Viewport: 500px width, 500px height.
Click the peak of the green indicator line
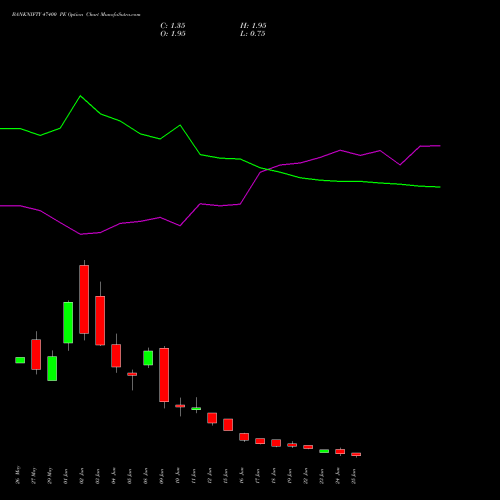[x=80, y=96]
